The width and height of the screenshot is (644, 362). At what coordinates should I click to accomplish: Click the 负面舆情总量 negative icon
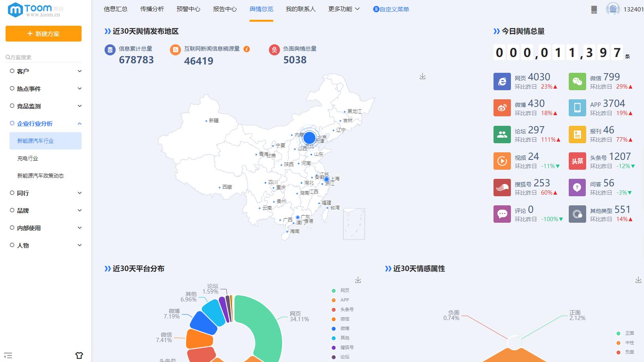point(274,50)
